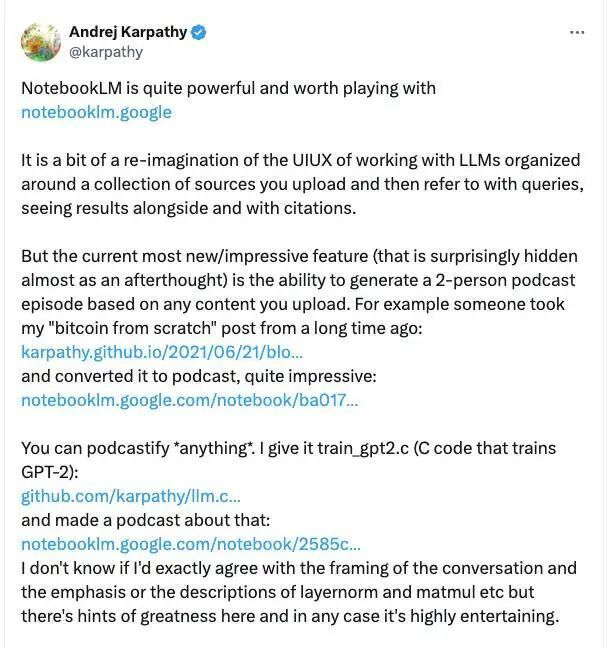
Task: Follow the karpathy.github.io blog link
Action: coord(162,352)
